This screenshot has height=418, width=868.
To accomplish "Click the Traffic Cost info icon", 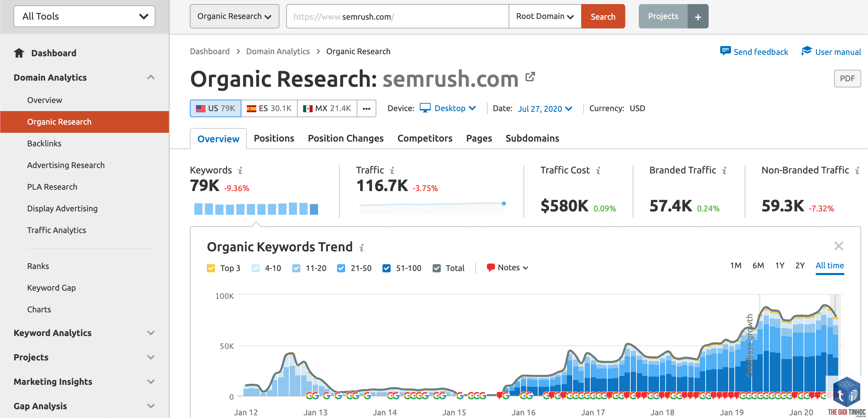I will tap(598, 170).
